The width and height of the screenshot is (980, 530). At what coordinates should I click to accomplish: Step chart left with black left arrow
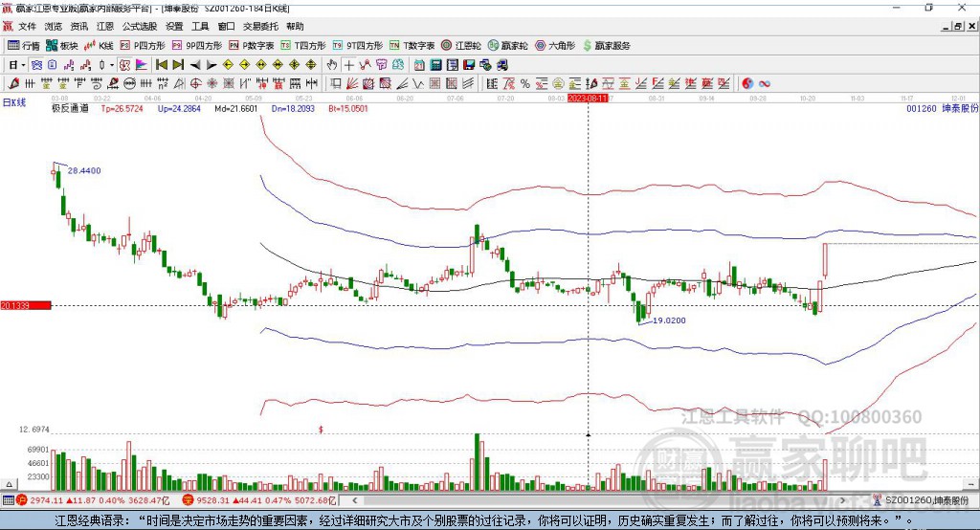pyautogui.click(x=195, y=65)
